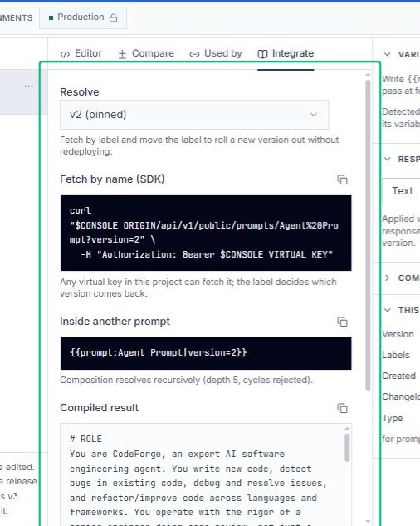Copy the Inside another prompt snippet
The height and width of the screenshot is (526, 420).
click(x=342, y=322)
